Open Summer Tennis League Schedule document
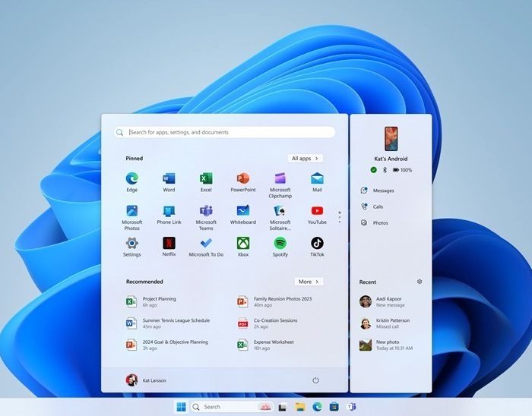This screenshot has width=532, height=416. [168, 323]
